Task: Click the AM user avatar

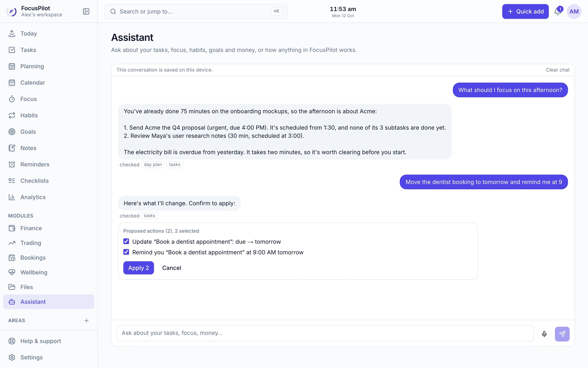Action: (x=574, y=11)
